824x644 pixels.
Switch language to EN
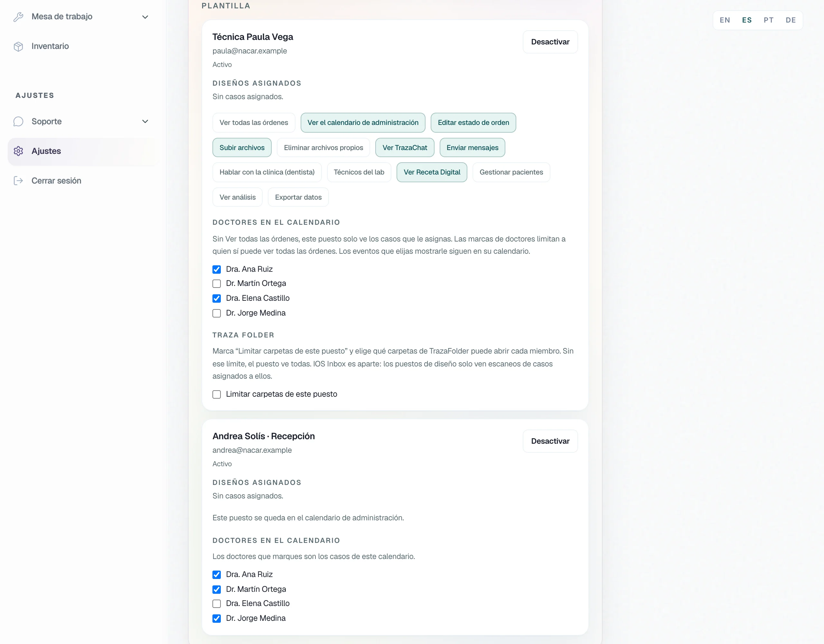[x=725, y=20]
